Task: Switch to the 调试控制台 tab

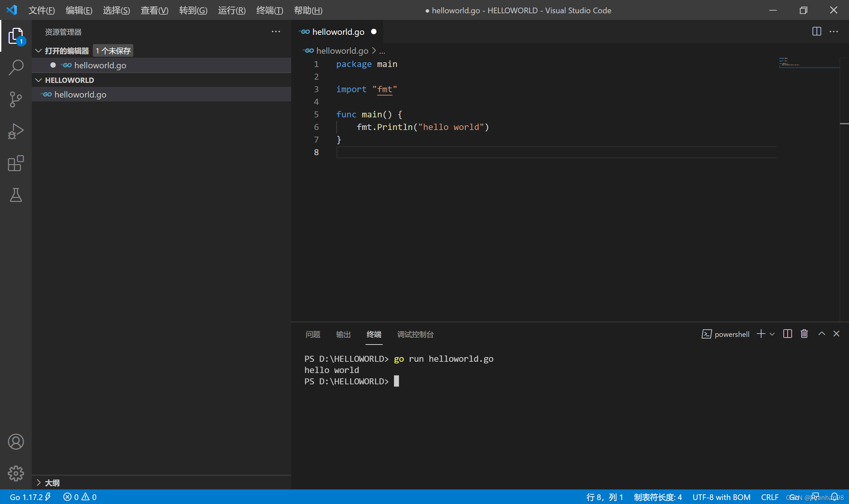Action: tap(415, 335)
